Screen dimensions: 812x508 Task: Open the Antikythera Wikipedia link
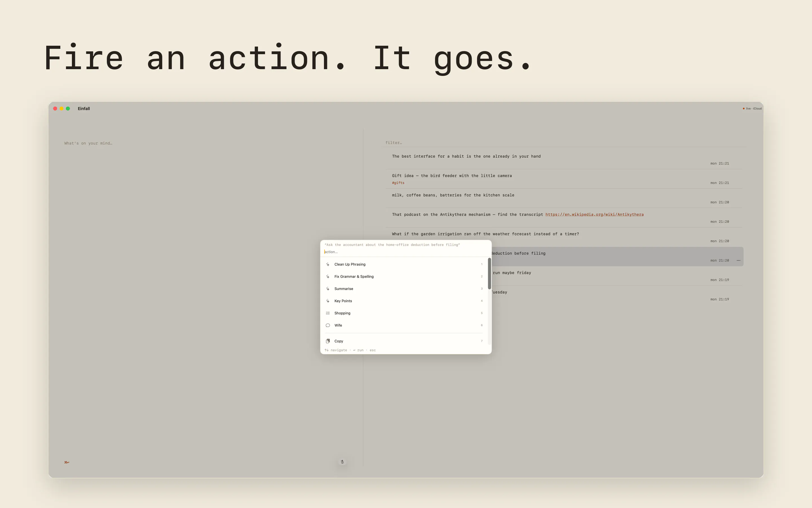(594, 214)
